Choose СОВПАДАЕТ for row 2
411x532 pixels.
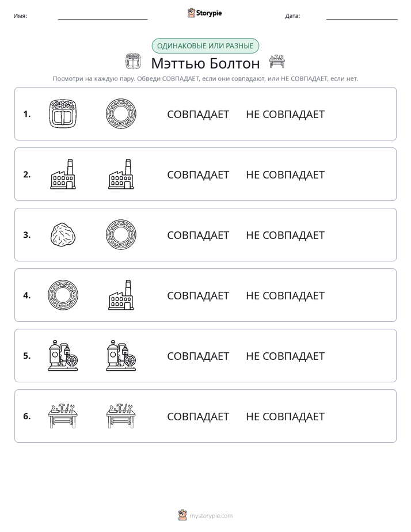click(x=198, y=174)
